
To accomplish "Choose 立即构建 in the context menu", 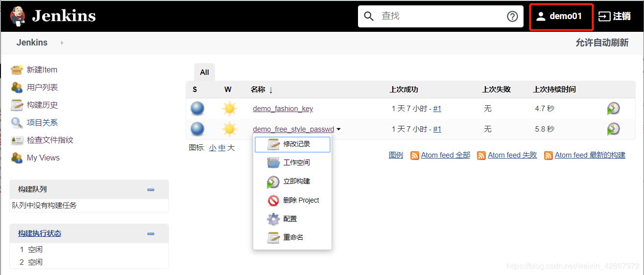I will click(x=292, y=181).
